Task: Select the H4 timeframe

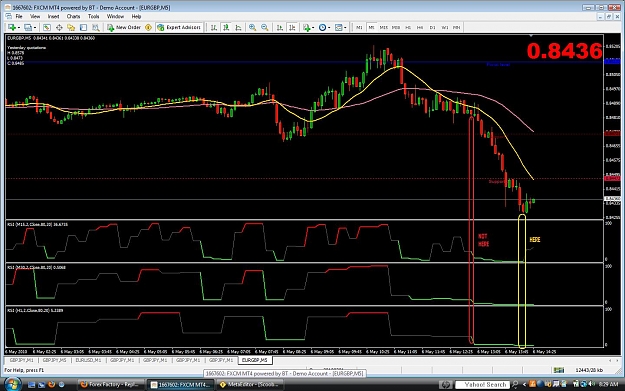Action: (x=420, y=28)
